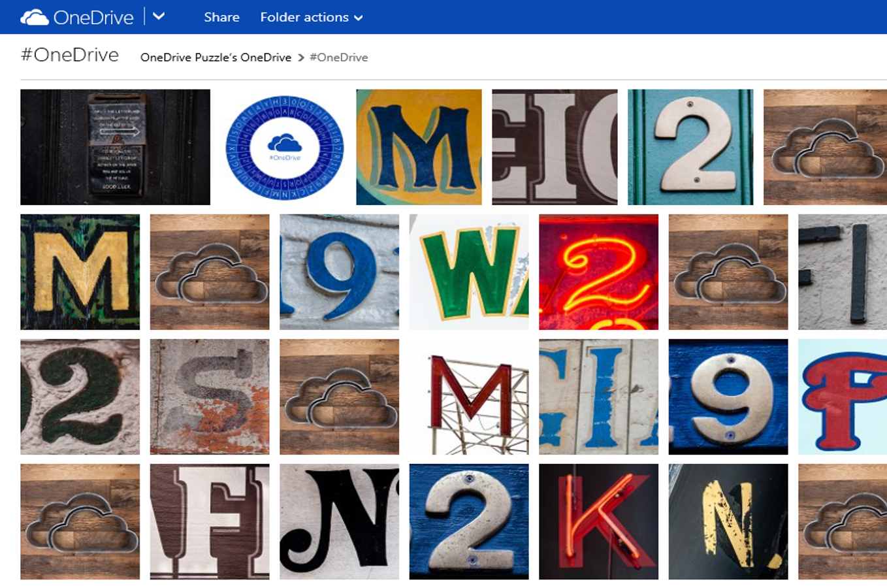Open the yellow M on green photo

(80, 272)
